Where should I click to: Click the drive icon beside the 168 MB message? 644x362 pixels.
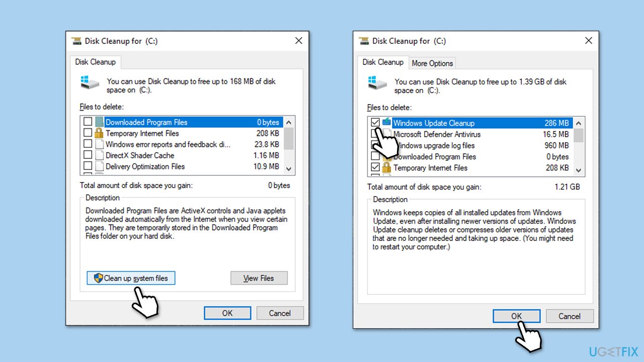tap(90, 84)
